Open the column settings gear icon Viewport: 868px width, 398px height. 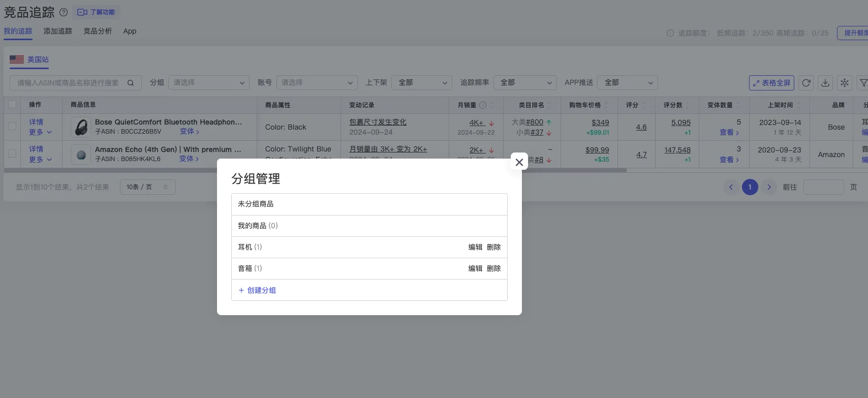(845, 83)
